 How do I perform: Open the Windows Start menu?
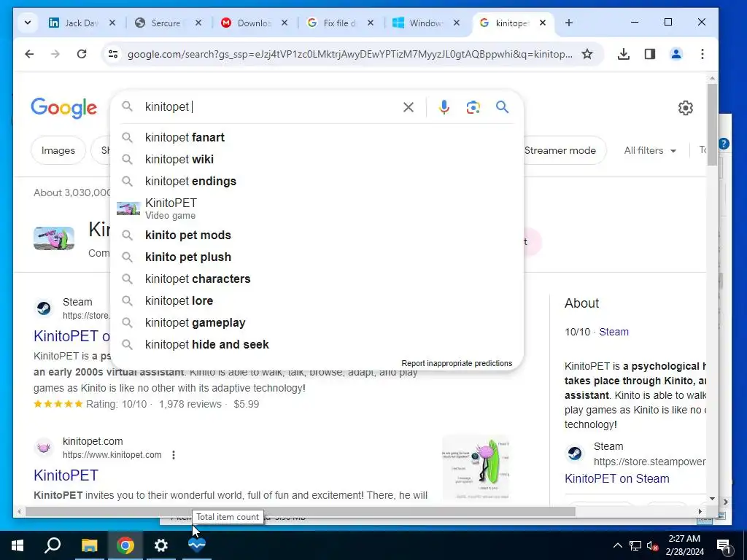point(18,545)
